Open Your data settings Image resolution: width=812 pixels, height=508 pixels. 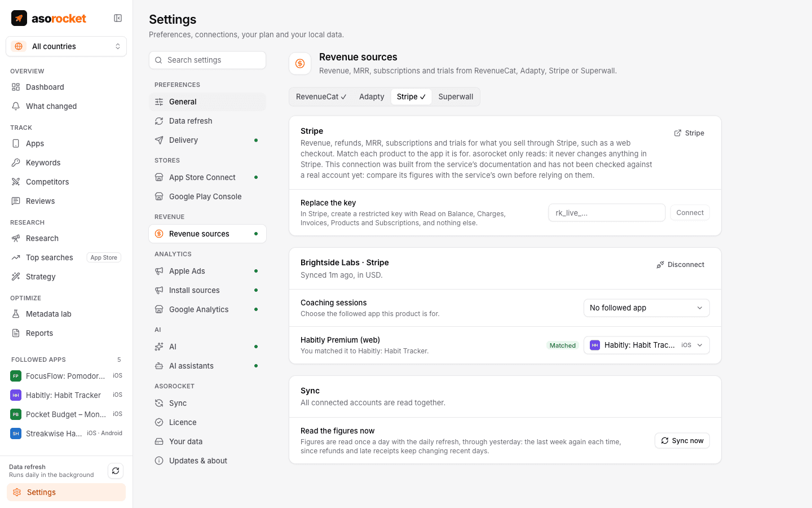tap(208, 441)
